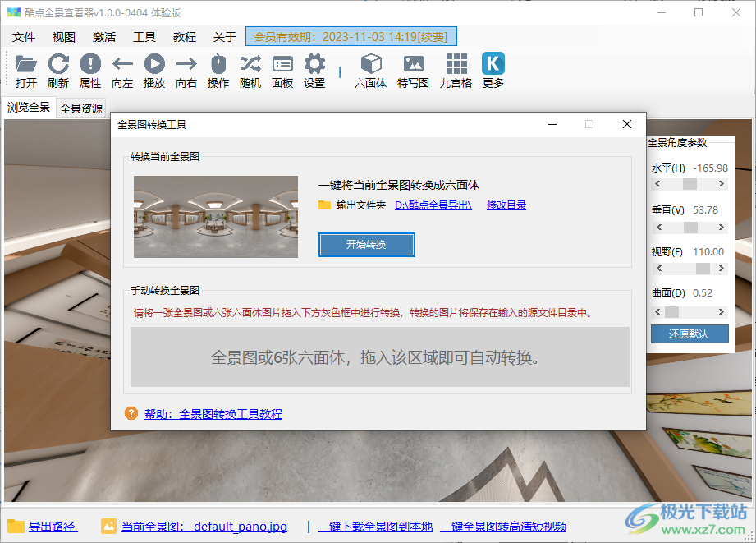Click the image icon beside 当前全景图
756x543 pixels.
108,526
